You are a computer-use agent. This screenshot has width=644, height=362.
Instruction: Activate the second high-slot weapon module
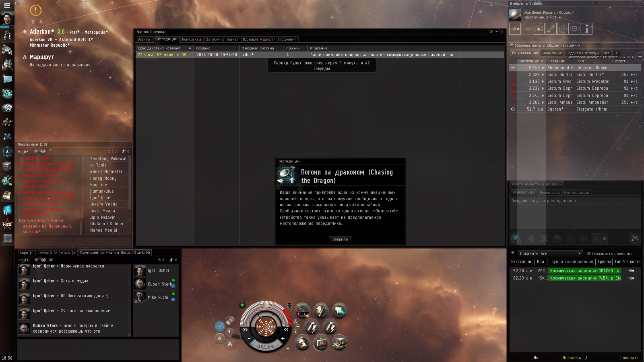pos(321,311)
